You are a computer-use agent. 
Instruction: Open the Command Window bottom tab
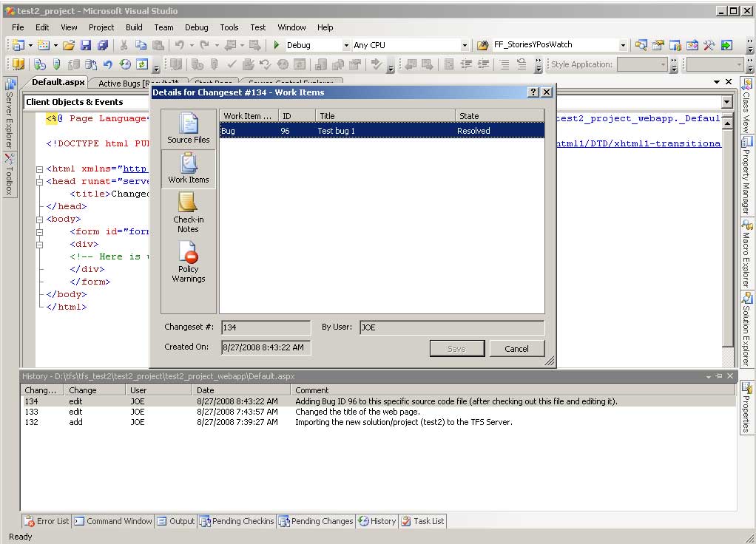click(113, 521)
